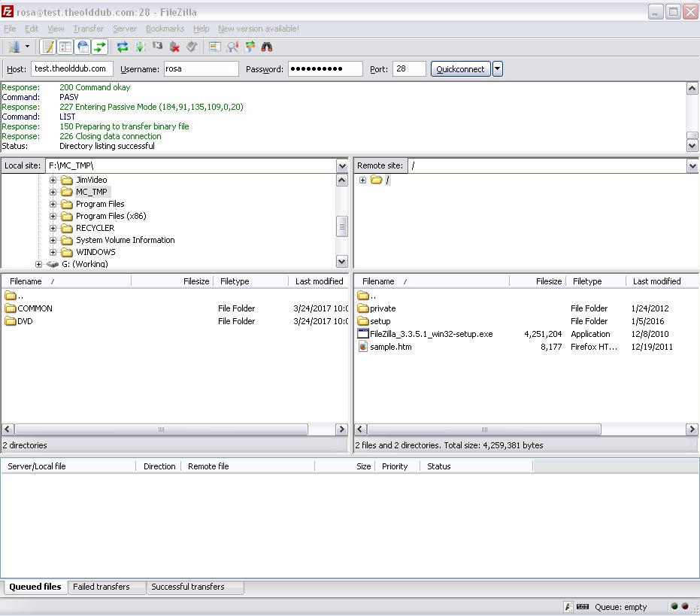Click the synchronized browsing toolbar icon
700x616 pixels.
[x=250, y=47]
